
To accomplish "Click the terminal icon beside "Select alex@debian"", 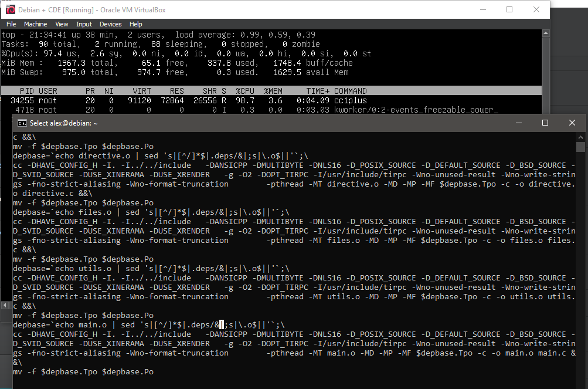I will pos(22,123).
